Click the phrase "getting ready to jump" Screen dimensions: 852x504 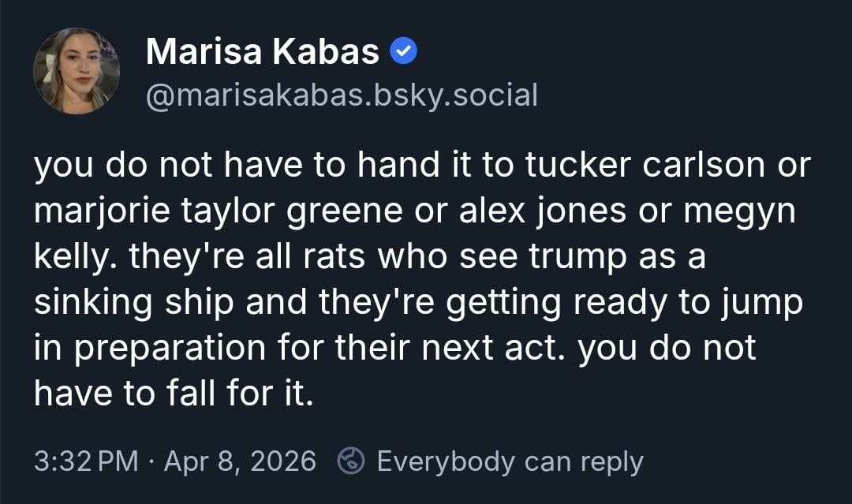tap(625, 303)
